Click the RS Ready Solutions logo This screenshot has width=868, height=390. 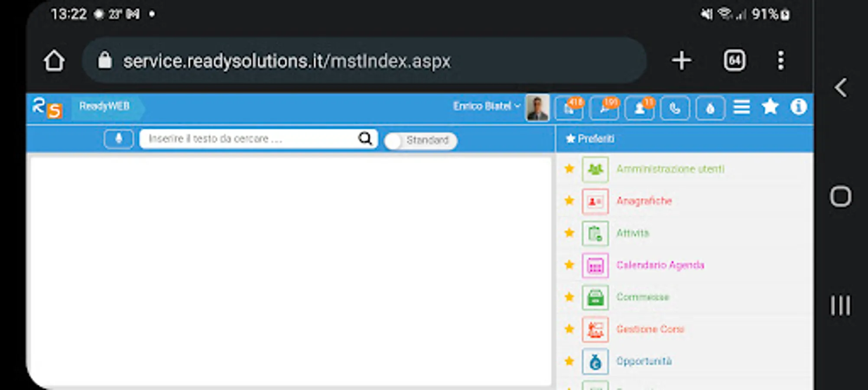[47, 107]
